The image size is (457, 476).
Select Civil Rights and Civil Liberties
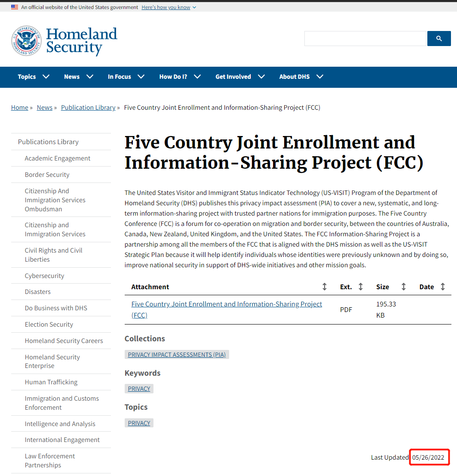54,255
